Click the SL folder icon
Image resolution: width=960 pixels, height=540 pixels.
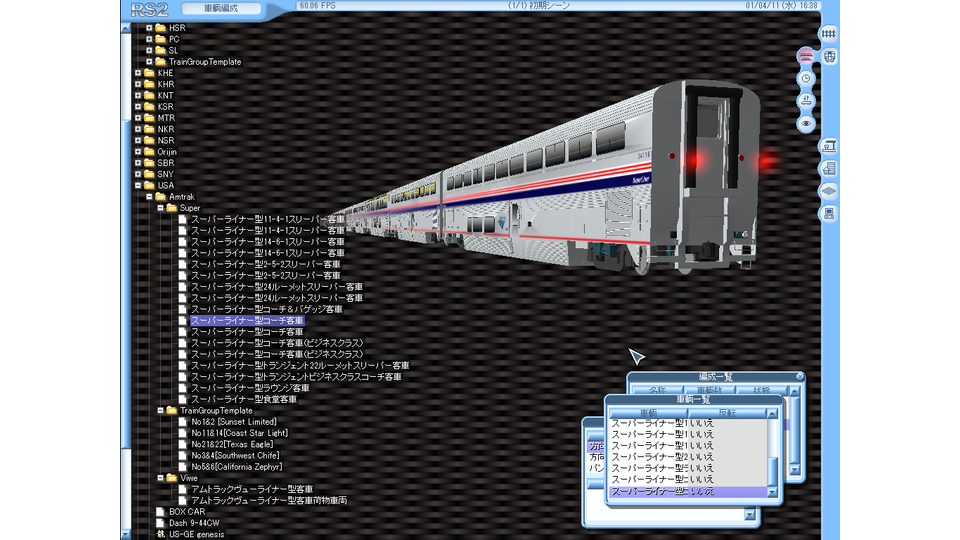(160, 50)
